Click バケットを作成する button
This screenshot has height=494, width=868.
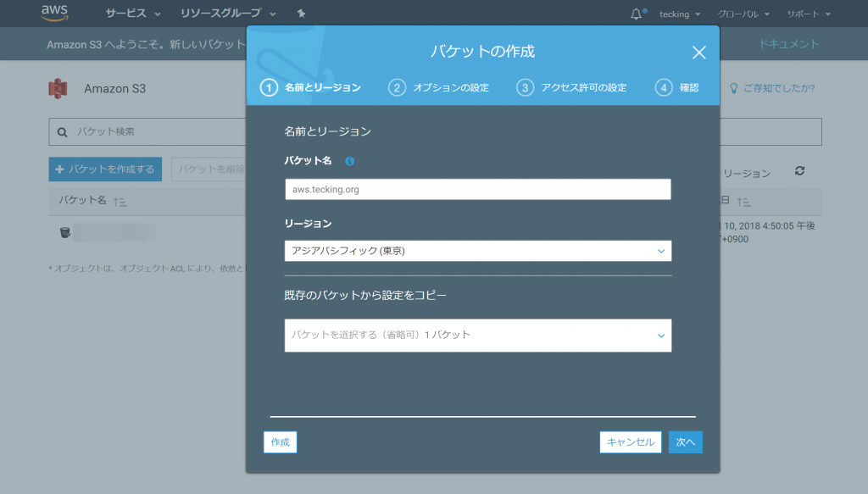[x=105, y=169]
